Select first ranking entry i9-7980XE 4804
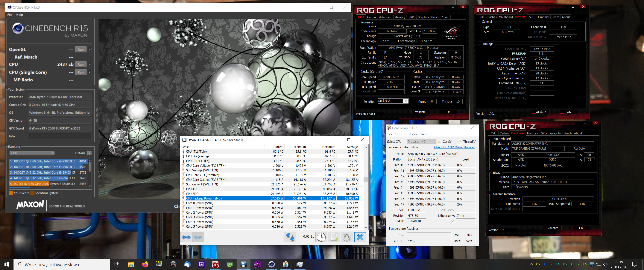The image size is (644, 270). pos(48,161)
